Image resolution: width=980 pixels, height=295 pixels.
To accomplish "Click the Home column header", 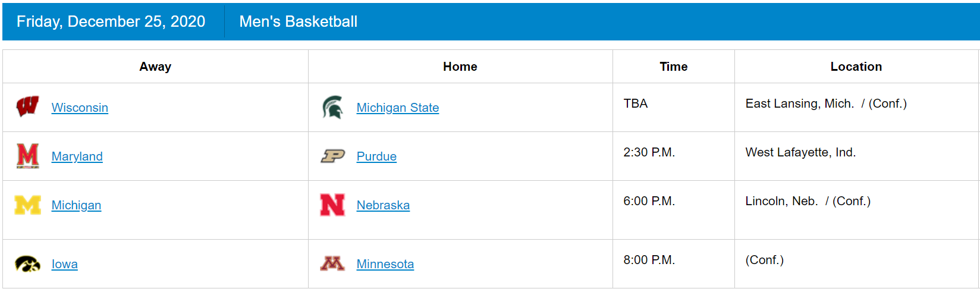I will click(460, 67).
